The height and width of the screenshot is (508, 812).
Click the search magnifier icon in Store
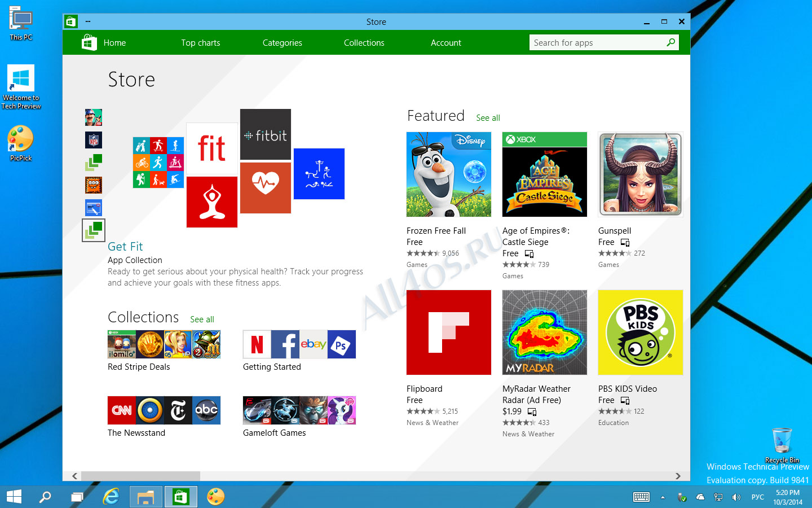(x=670, y=42)
